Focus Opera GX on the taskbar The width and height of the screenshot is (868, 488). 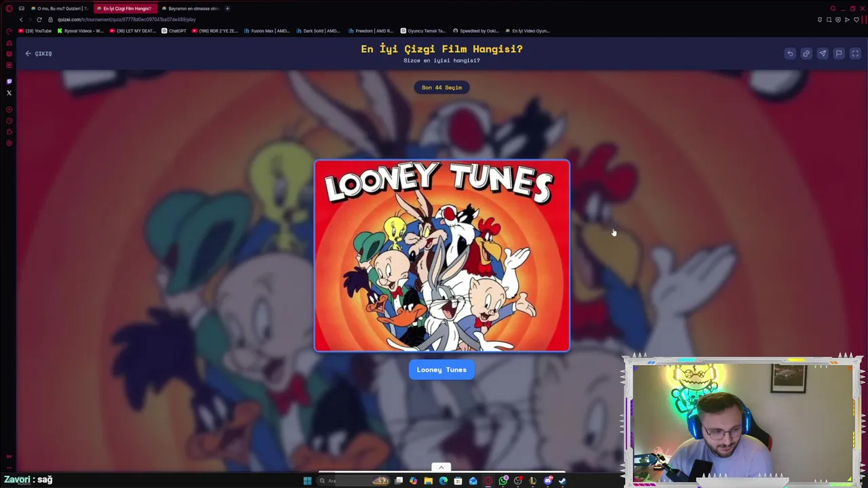tap(488, 481)
